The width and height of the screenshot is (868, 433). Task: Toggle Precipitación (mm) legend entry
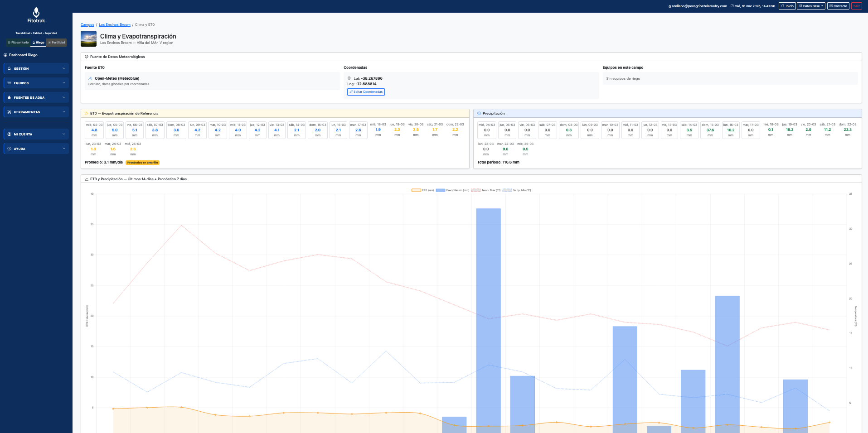click(x=440, y=190)
